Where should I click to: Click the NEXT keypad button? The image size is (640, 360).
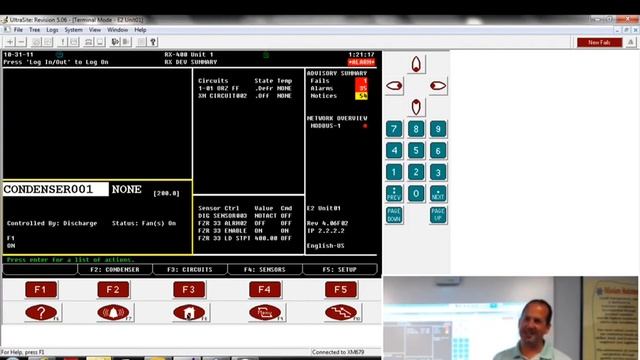[438, 193]
